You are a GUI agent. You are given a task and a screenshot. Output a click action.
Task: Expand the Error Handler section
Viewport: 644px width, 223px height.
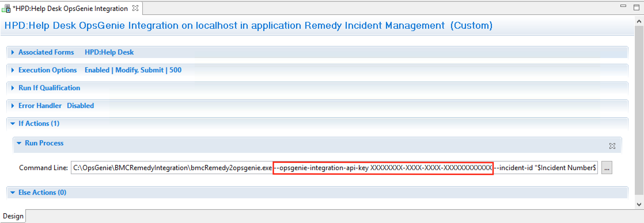coord(12,106)
